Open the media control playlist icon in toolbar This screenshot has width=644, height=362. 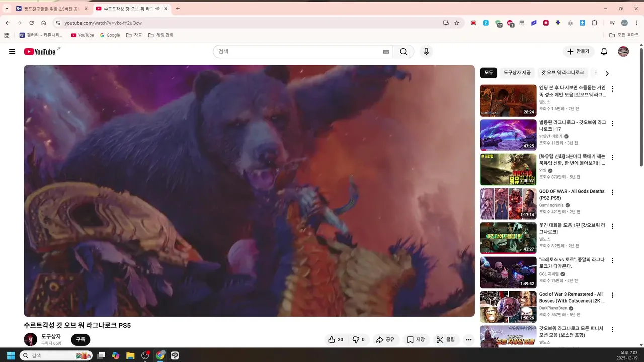(612, 23)
